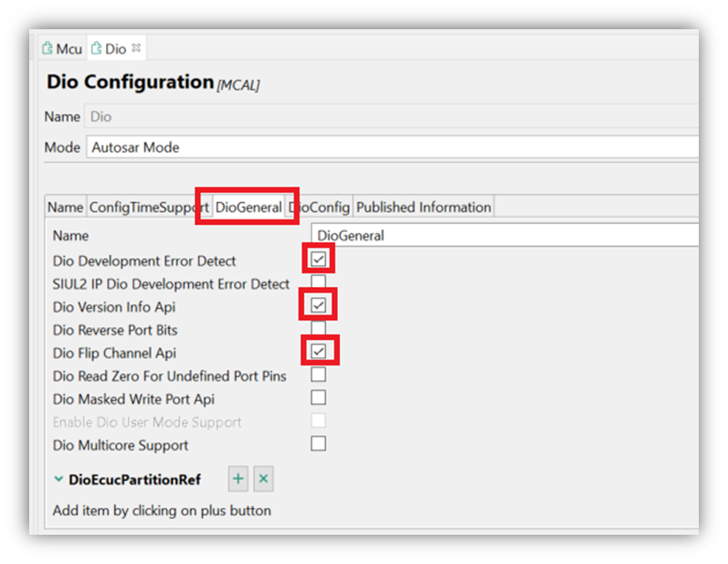Click the green plus add-item button
Viewport: 728px width, 564px height.
pos(237,479)
